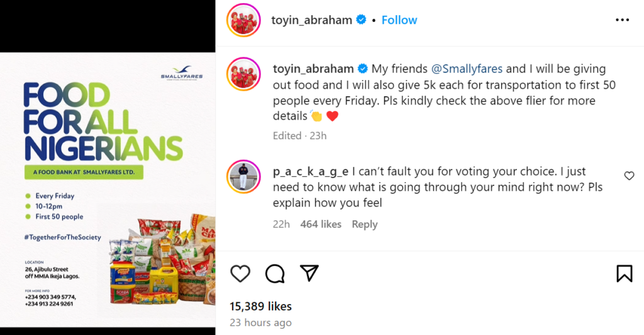View 464 likes on comment
The image size is (644, 335).
pyautogui.click(x=321, y=224)
